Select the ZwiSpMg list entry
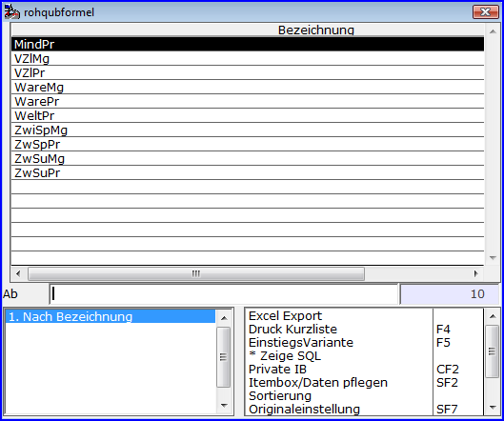 tap(248, 130)
